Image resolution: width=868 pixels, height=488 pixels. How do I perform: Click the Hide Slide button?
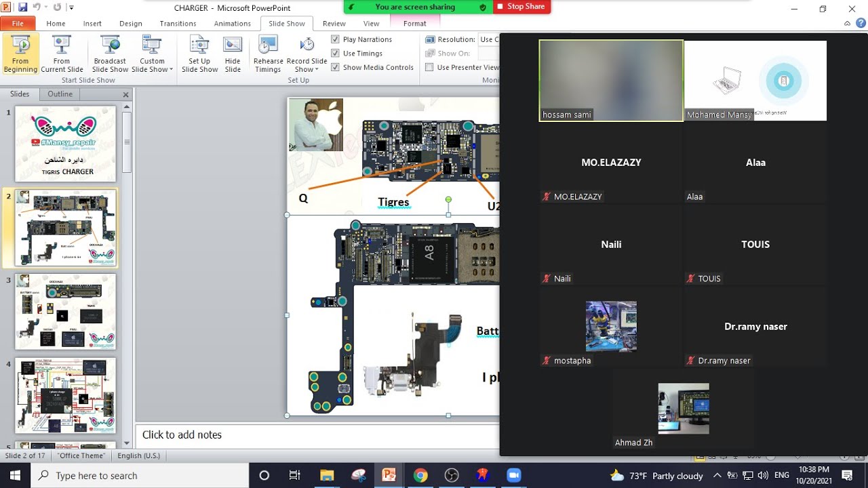[233, 54]
